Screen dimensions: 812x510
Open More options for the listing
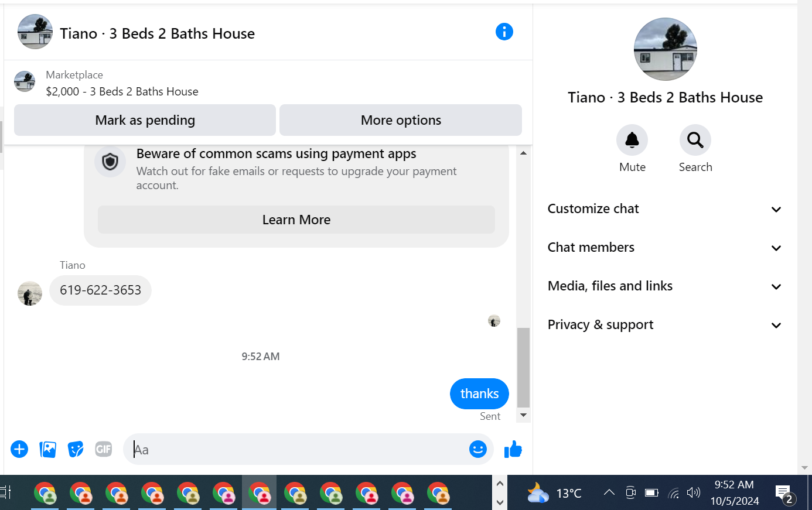[x=401, y=120]
